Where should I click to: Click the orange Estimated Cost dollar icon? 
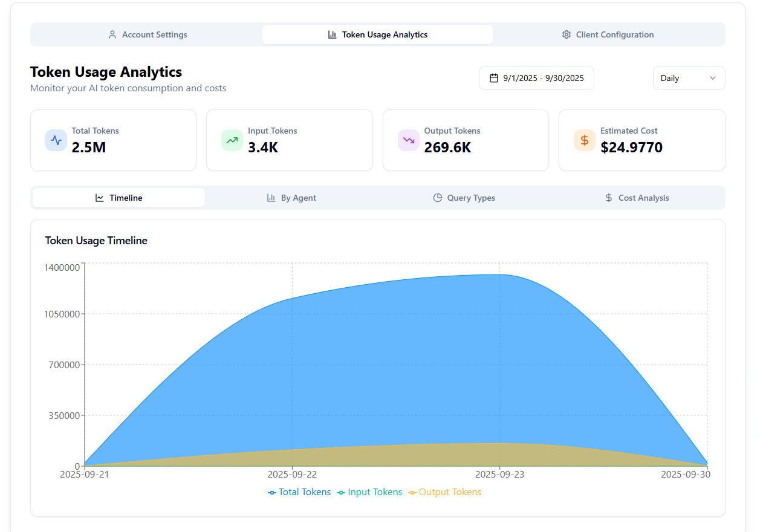(x=585, y=140)
